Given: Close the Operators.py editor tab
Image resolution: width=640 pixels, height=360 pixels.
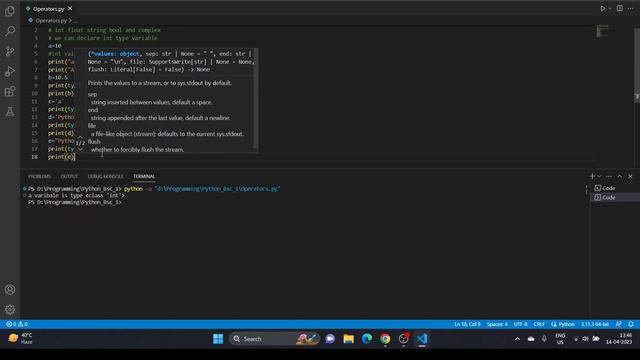Looking at the screenshot, I should (70, 9).
